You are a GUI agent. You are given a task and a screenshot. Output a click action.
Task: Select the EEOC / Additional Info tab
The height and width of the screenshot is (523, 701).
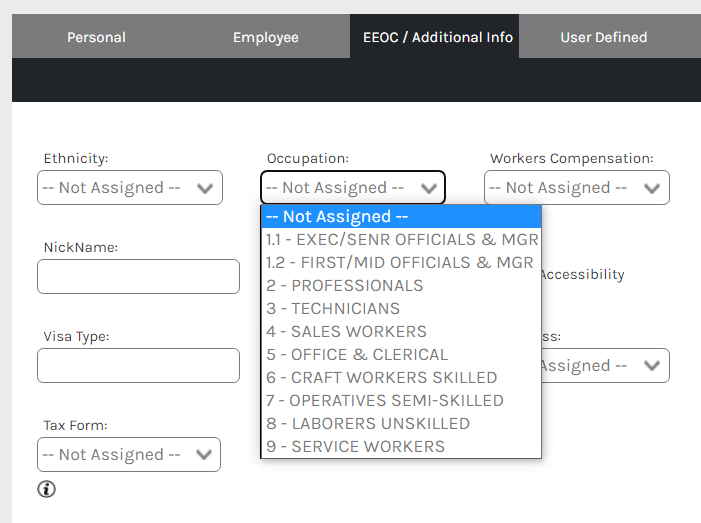click(435, 37)
